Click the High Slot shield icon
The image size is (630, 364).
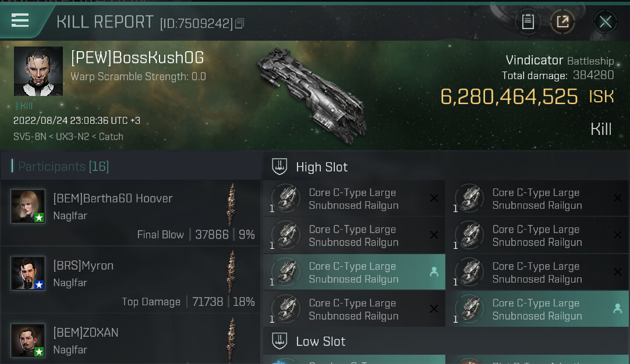tap(279, 166)
